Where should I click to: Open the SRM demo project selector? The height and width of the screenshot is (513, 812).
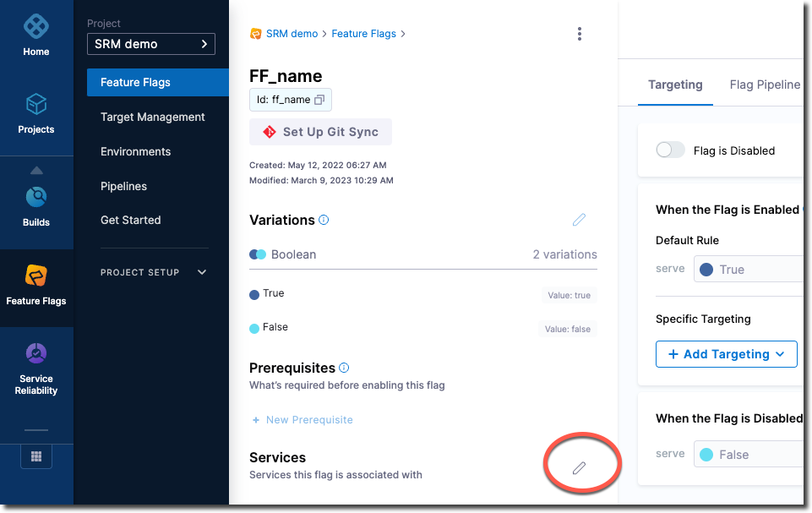click(151, 43)
